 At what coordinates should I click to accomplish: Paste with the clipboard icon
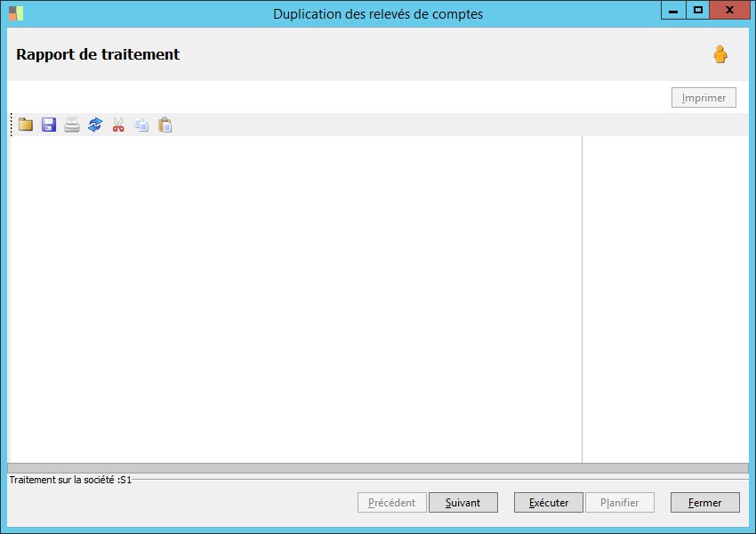[165, 125]
